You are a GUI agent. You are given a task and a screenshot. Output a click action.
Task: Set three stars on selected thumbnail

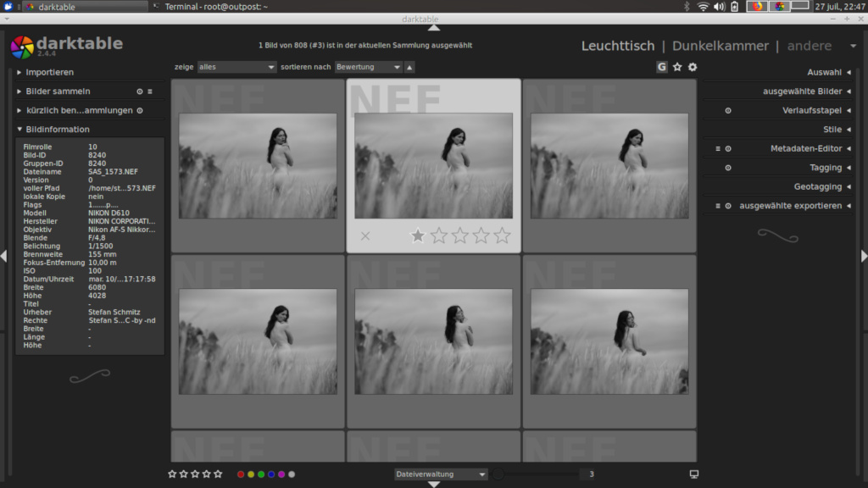tap(460, 236)
